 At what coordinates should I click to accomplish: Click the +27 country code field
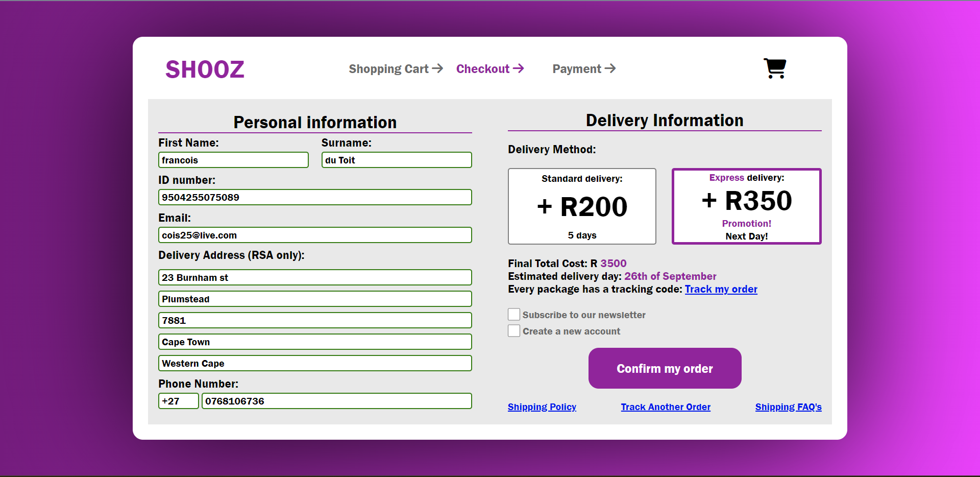[x=178, y=401]
